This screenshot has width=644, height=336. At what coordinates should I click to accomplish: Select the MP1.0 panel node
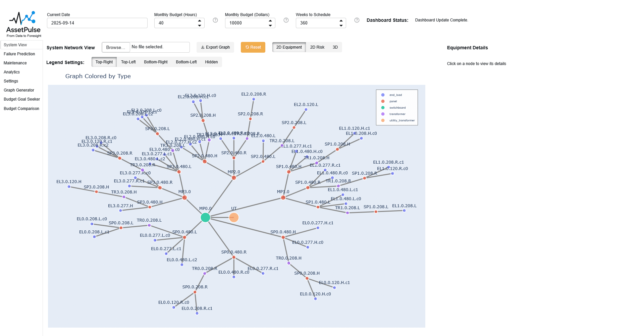click(283, 198)
